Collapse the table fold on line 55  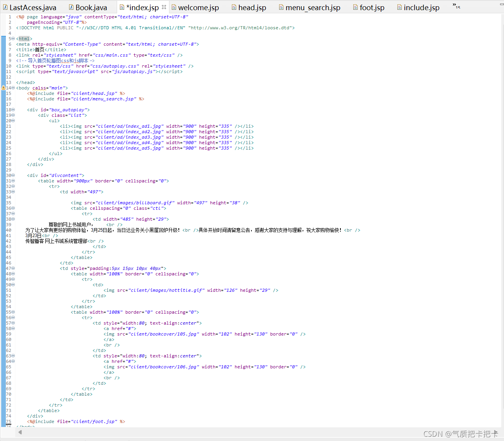[13, 312]
